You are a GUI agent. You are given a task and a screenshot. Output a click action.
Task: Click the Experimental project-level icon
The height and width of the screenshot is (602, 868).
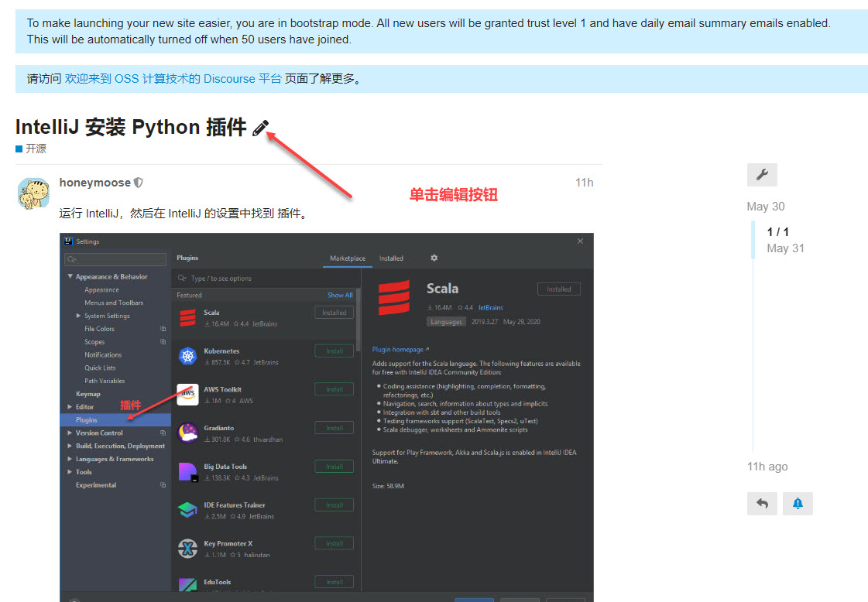coord(163,484)
